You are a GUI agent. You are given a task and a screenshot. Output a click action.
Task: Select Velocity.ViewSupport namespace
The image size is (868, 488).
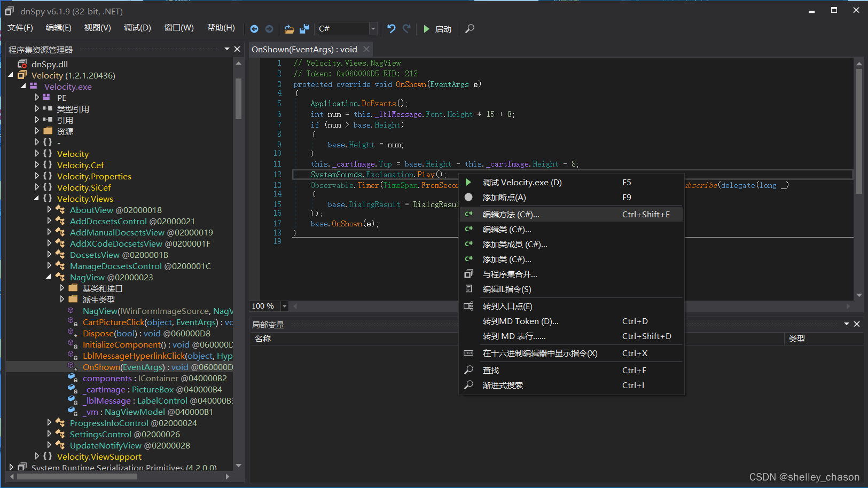coord(99,456)
